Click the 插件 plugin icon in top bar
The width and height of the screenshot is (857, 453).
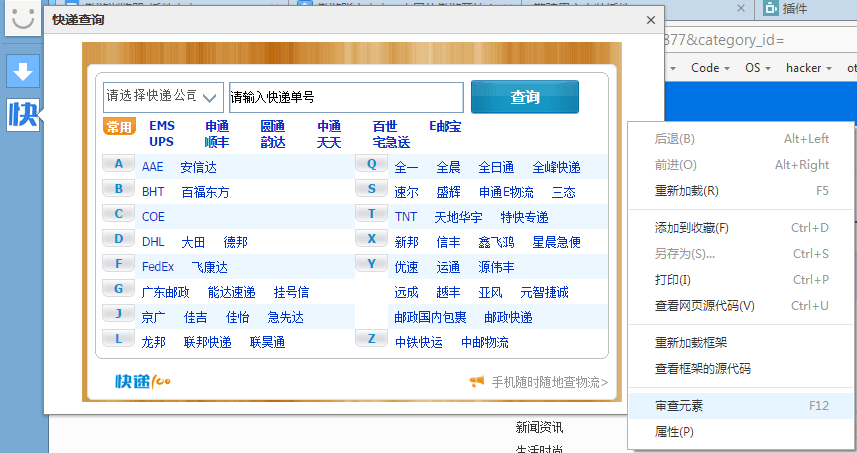coord(771,8)
